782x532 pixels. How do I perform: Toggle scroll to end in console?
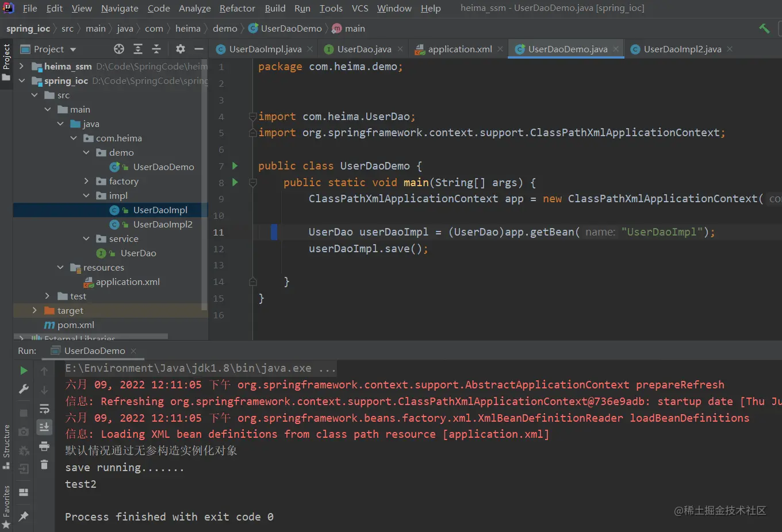point(44,427)
